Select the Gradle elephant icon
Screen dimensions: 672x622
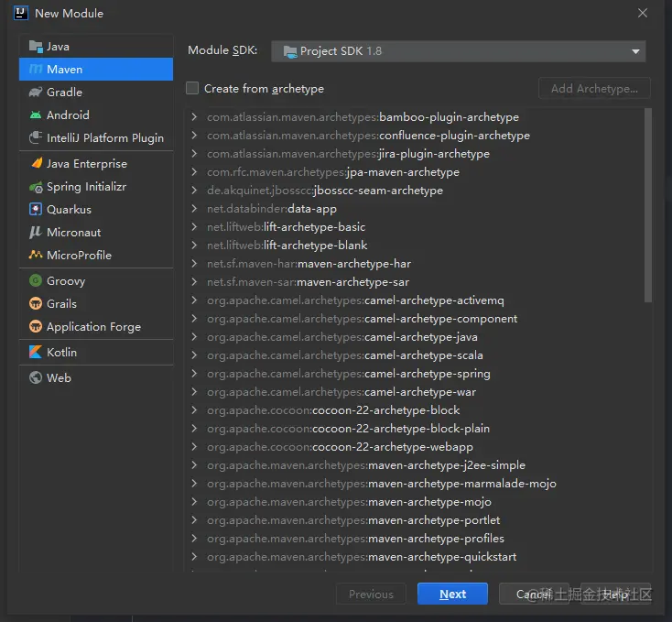(x=36, y=93)
